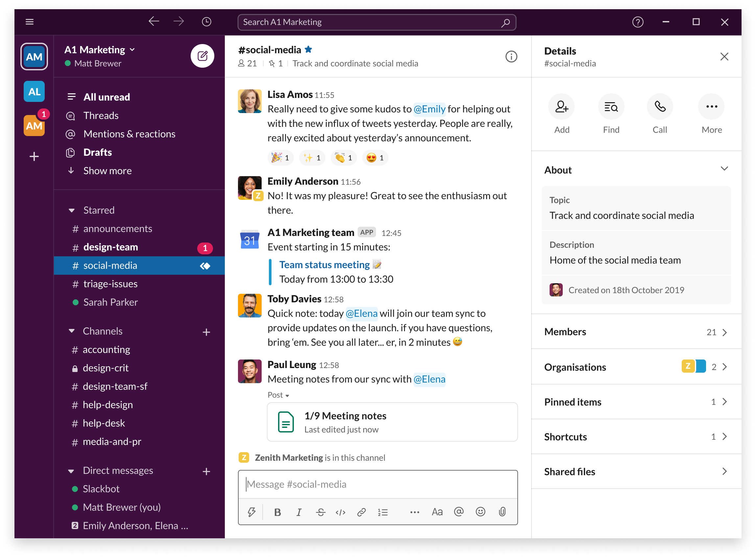Select the #design-team channel
756x558 pixels.
coord(111,247)
